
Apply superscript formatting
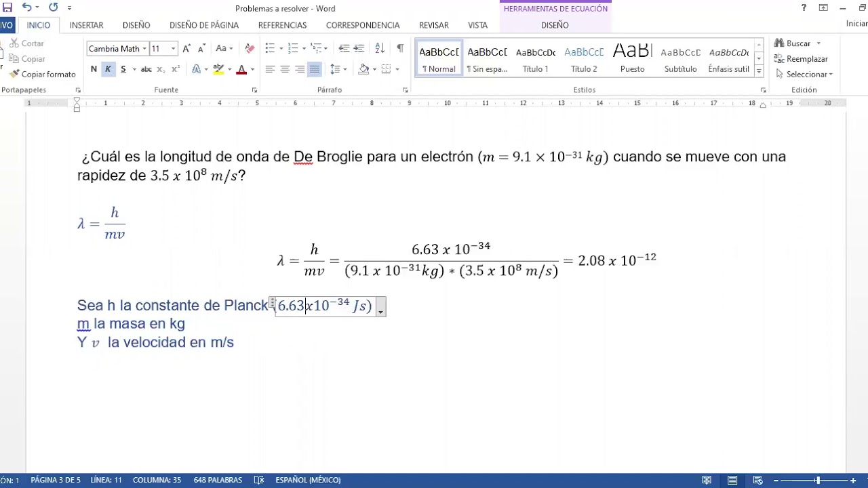[175, 69]
